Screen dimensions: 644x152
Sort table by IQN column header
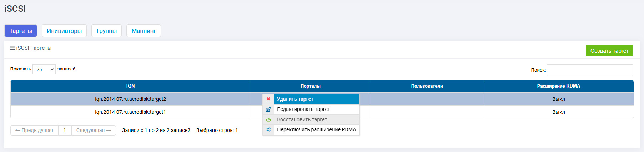[x=131, y=86]
